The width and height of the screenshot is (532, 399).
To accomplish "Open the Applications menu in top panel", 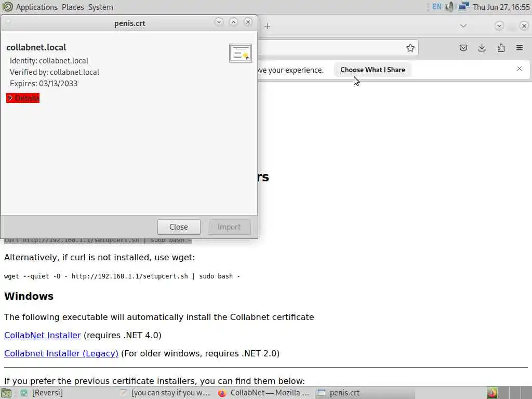I will 37,7.
